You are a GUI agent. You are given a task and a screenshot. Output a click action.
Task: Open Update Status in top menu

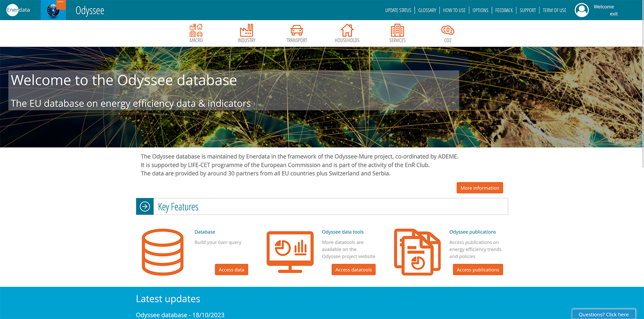(x=398, y=10)
